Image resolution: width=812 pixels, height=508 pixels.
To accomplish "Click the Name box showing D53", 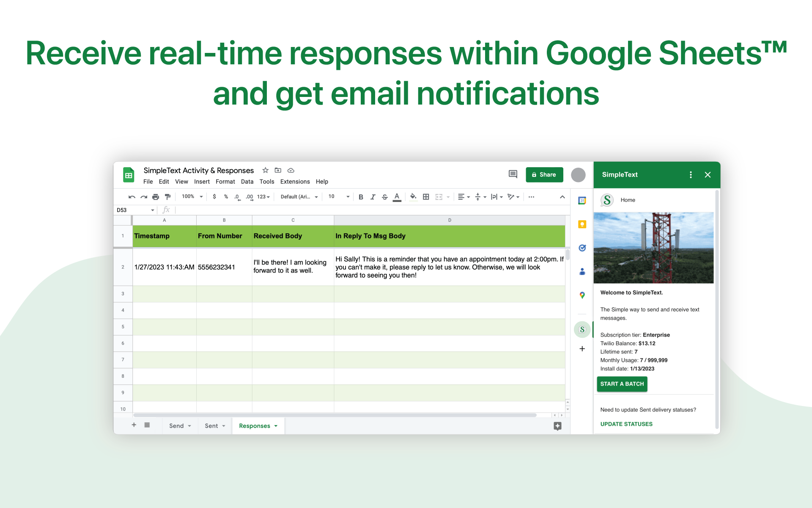I will coord(135,210).
